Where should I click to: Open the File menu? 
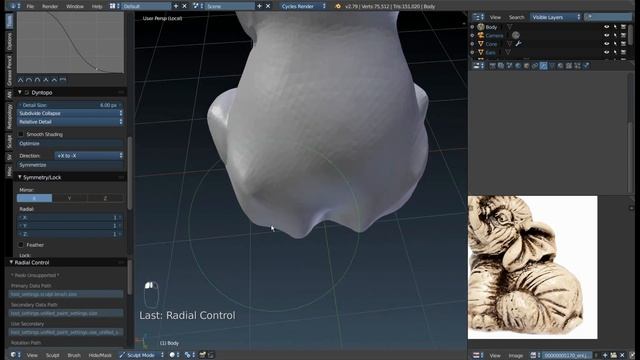pos(30,7)
